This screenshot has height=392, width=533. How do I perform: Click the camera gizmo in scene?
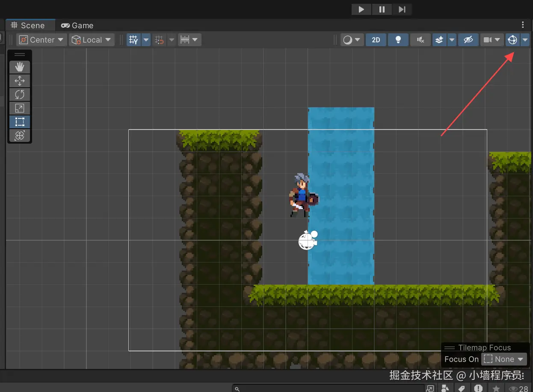[x=308, y=240]
